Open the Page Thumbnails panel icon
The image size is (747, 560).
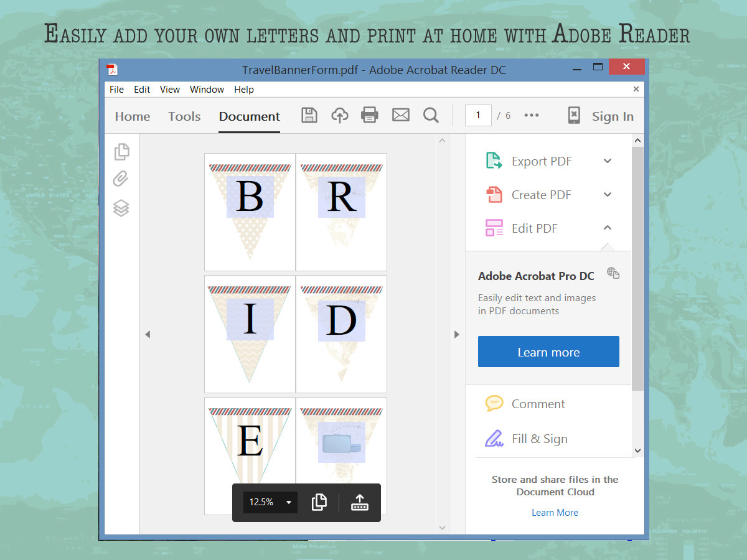(122, 151)
